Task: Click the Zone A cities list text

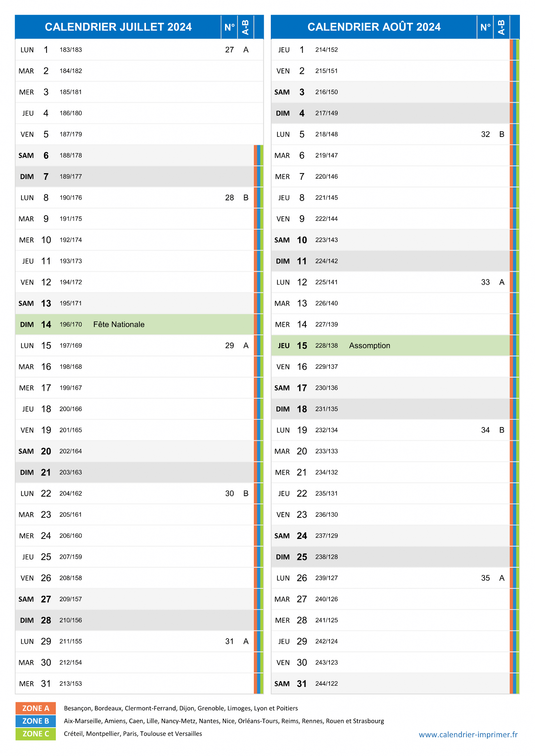Action: 181,708
